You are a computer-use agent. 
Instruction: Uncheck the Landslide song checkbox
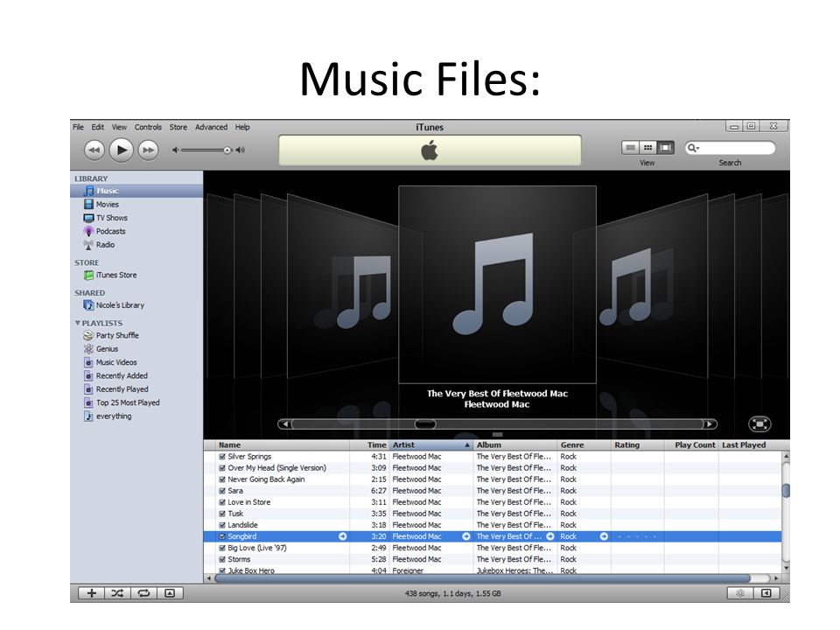[222, 525]
